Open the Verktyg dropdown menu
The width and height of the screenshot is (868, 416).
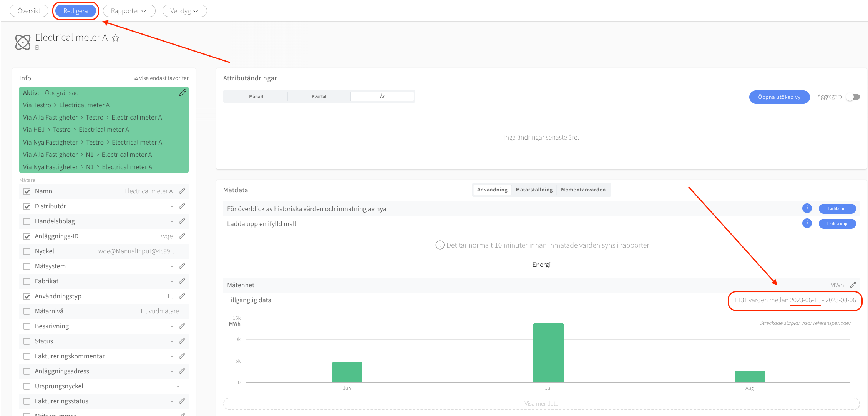tap(184, 11)
